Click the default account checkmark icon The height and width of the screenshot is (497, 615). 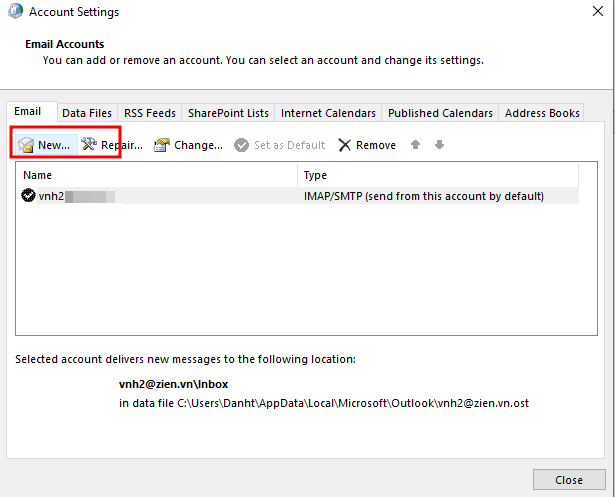(28, 196)
